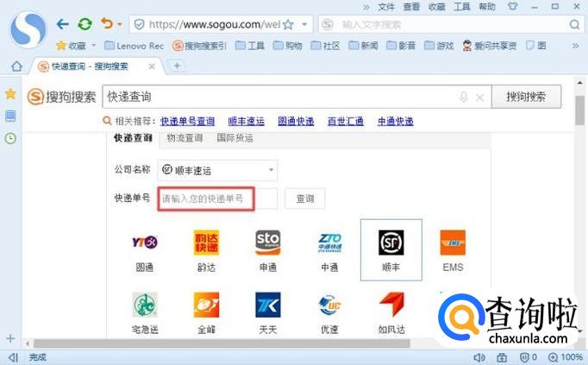Expand dropdown next to the undo arrow

point(119,24)
